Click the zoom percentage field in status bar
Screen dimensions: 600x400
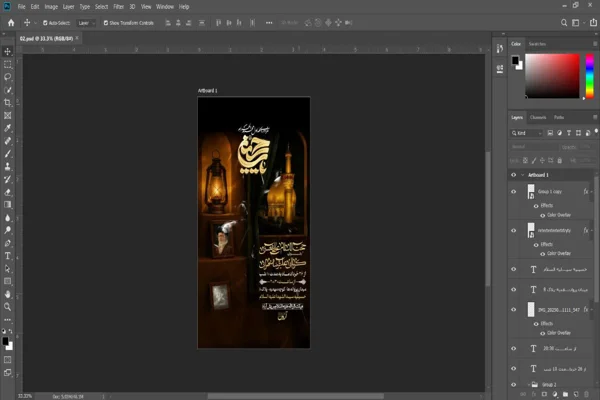[x=25, y=396]
